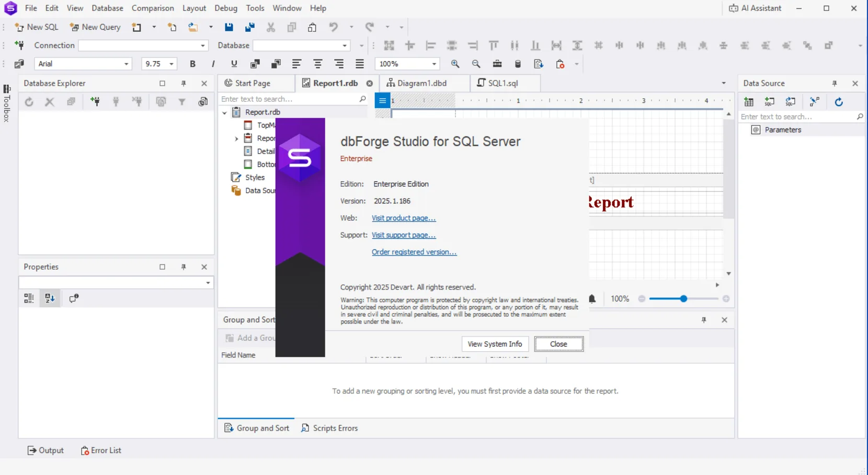
Task: Toggle Underline formatting in the toolbar
Action: [234, 64]
